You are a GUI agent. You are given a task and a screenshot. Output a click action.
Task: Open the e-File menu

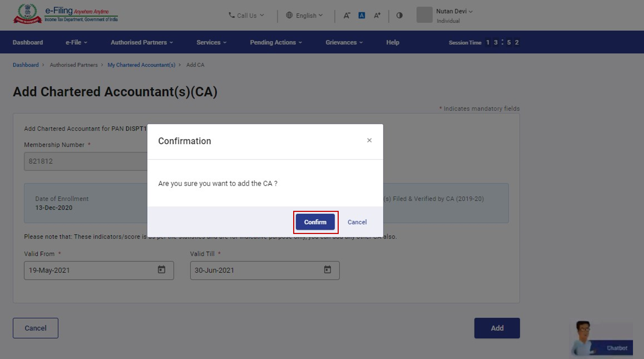point(76,42)
